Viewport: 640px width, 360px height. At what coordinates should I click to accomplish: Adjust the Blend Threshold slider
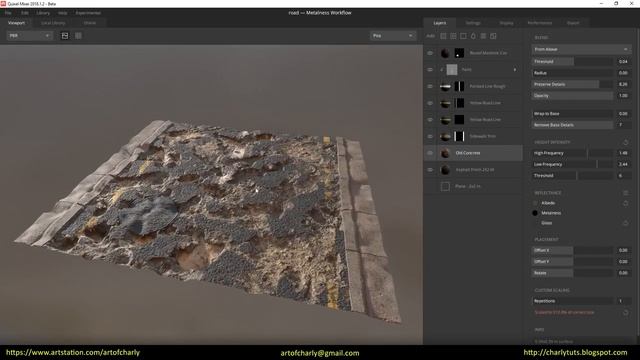tap(572, 62)
